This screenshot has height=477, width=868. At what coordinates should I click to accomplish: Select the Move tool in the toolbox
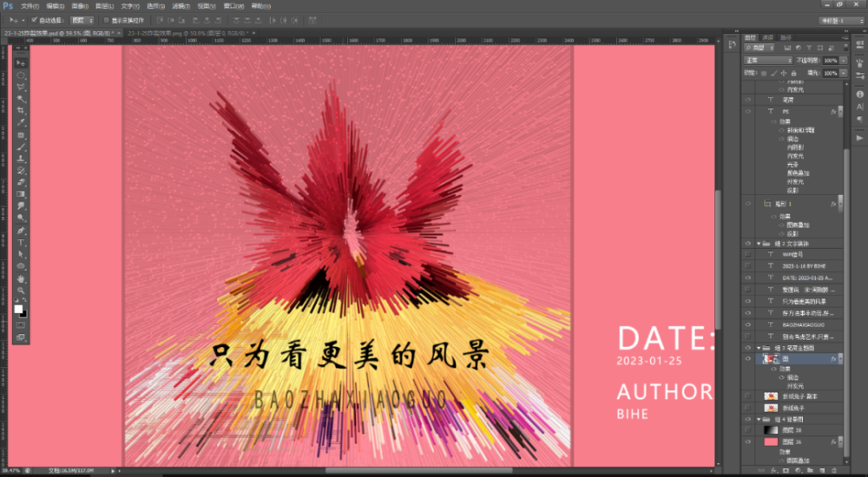(x=21, y=63)
